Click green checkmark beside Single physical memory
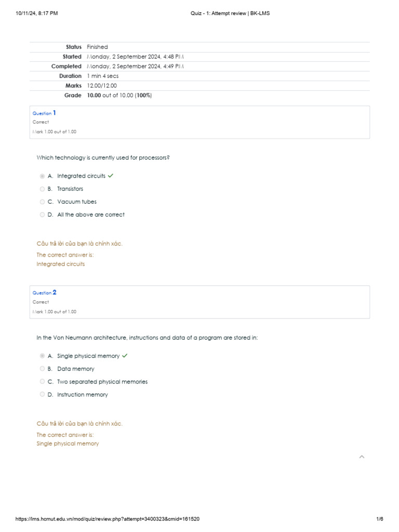The height and width of the screenshot is (532, 399). tap(125, 356)
